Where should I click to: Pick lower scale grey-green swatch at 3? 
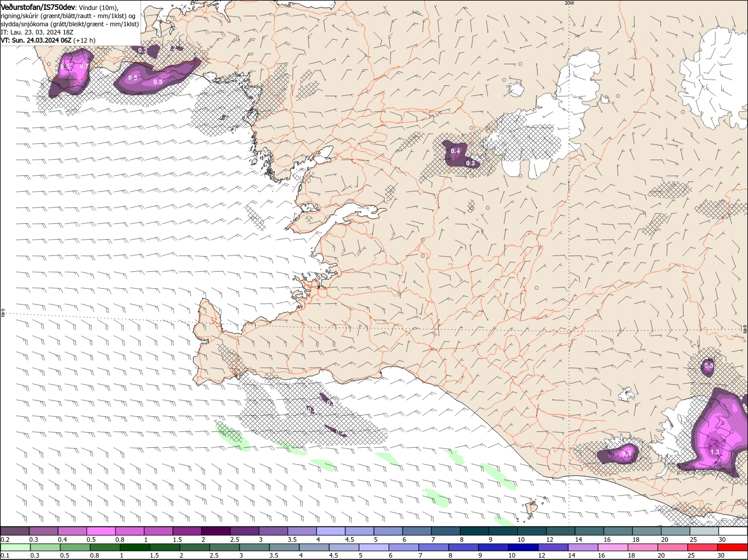(254, 548)
